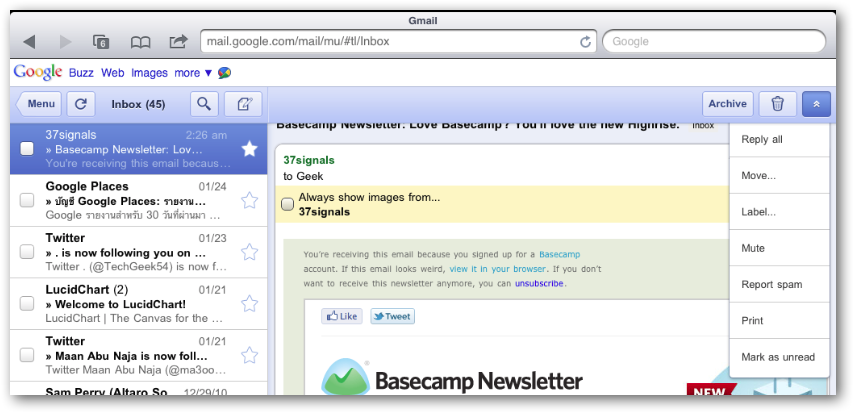Tap the share arrow icon
Viewport: 854px width, 413px height.
point(178,41)
